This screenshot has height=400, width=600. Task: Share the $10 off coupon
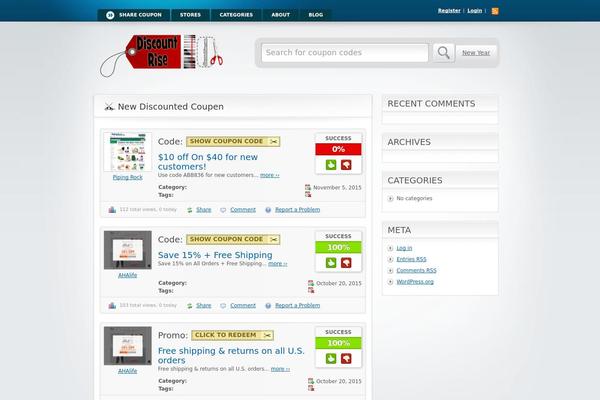coord(204,209)
